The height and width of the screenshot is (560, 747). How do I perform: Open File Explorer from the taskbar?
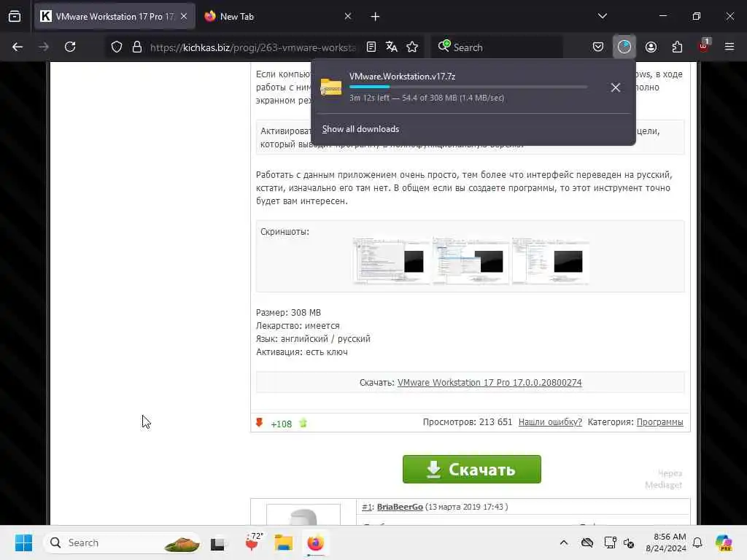point(284,542)
